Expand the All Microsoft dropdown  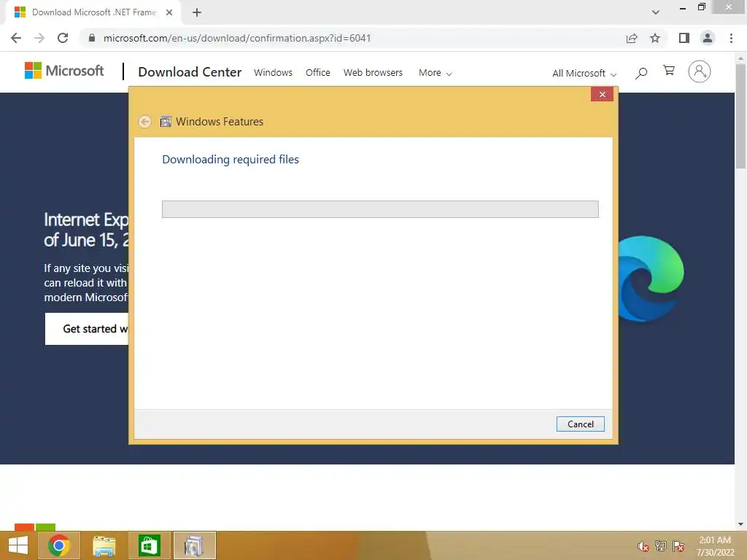pos(584,74)
